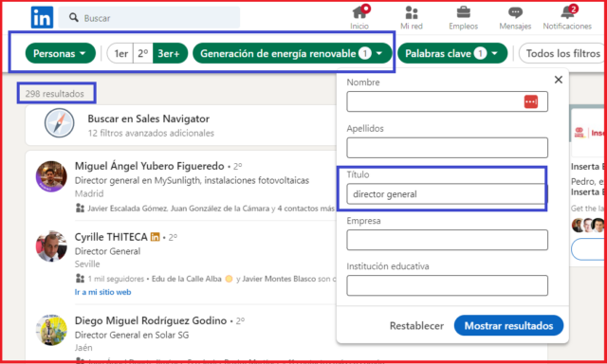
Task: Expand Generación de energía renovable filter
Action: 292,53
